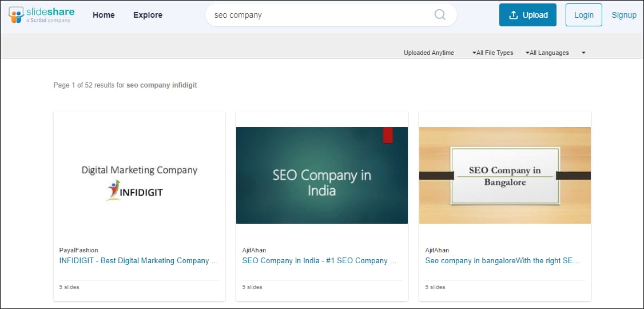Click the search magnifier icon
Screen dimensions: 644x309
click(x=440, y=15)
